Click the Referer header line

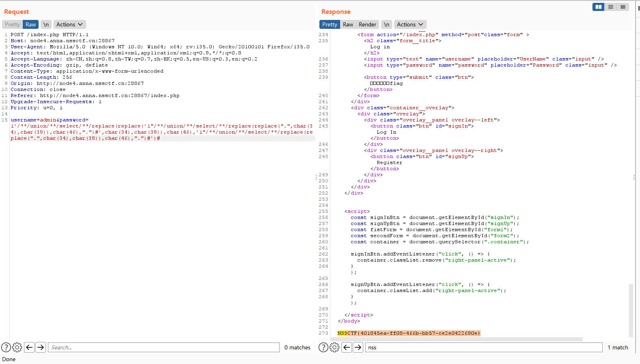pos(95,95)
